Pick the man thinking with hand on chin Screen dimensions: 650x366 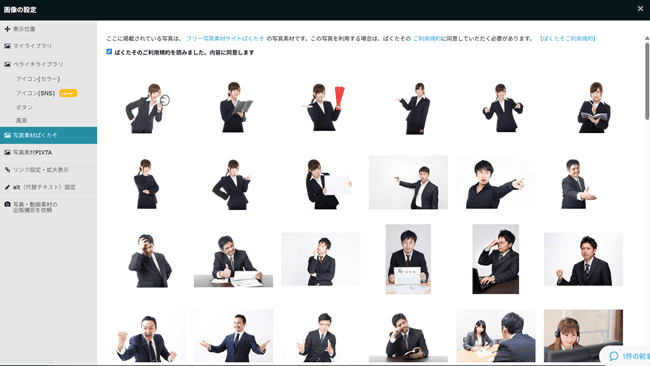(x=321, y=259)
